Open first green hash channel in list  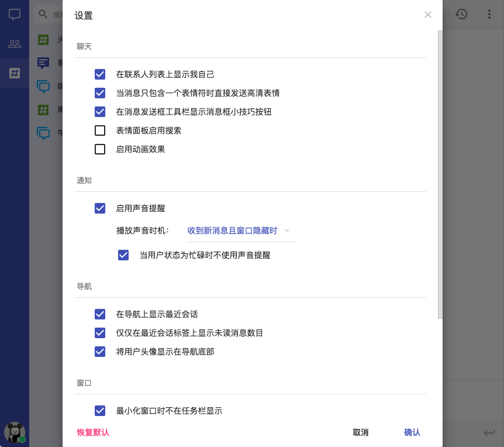(43, 40)
